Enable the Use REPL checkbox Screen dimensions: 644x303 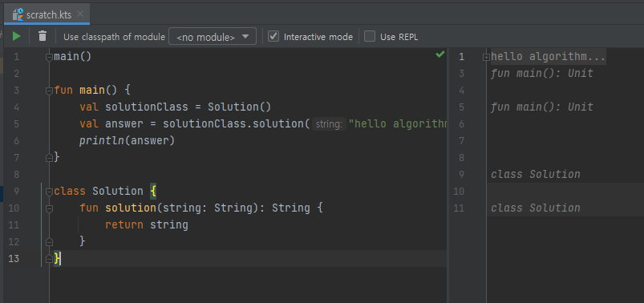click(x=370, y=37)
